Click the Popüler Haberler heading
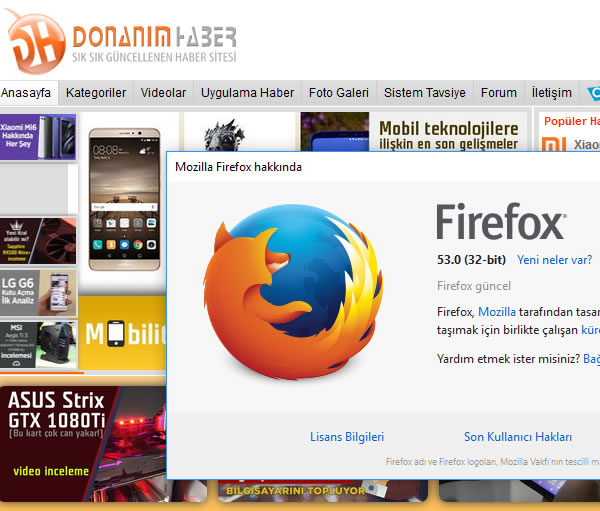This screenshot has width=600, height=511. 572,121
